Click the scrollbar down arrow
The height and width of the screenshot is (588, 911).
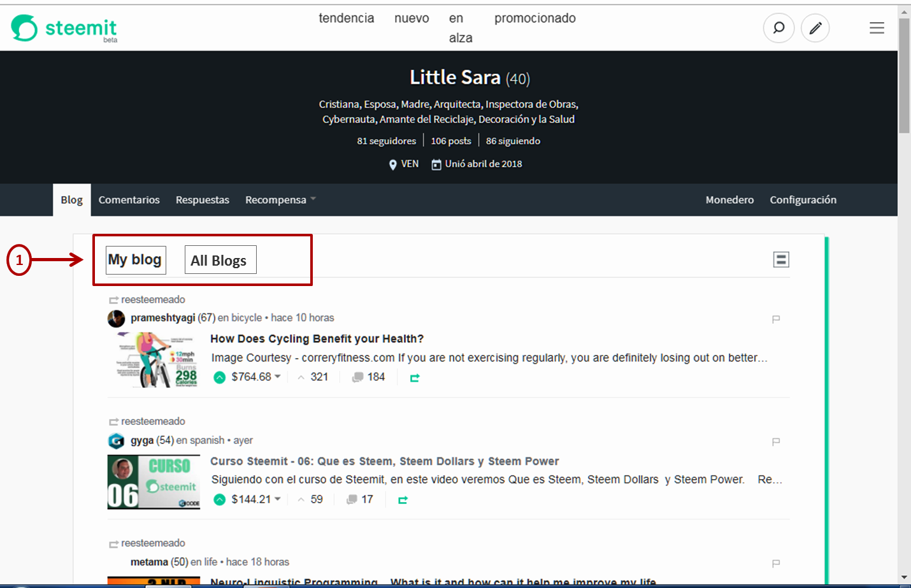coord(905,577)
